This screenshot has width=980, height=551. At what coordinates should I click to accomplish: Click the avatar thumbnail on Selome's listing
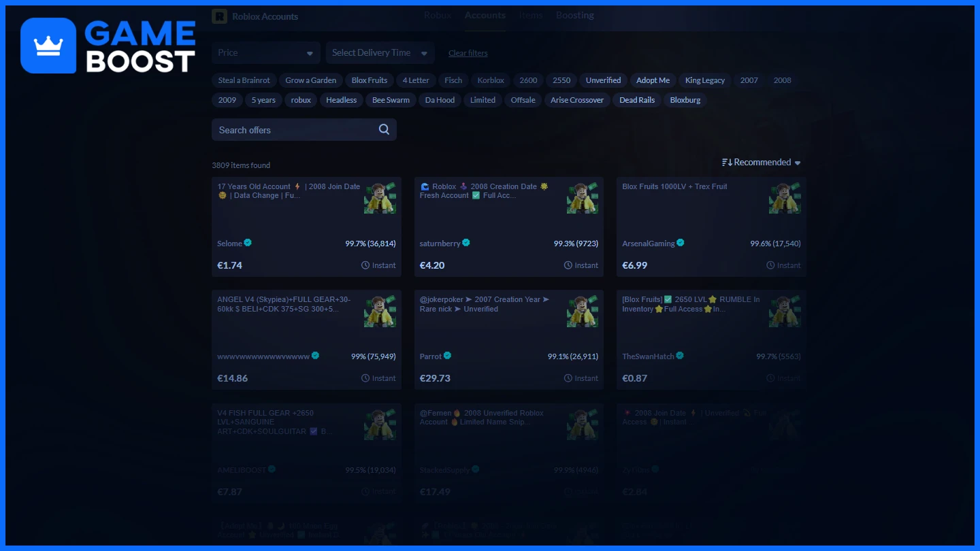pyautogui.click(x=380, y=198)
